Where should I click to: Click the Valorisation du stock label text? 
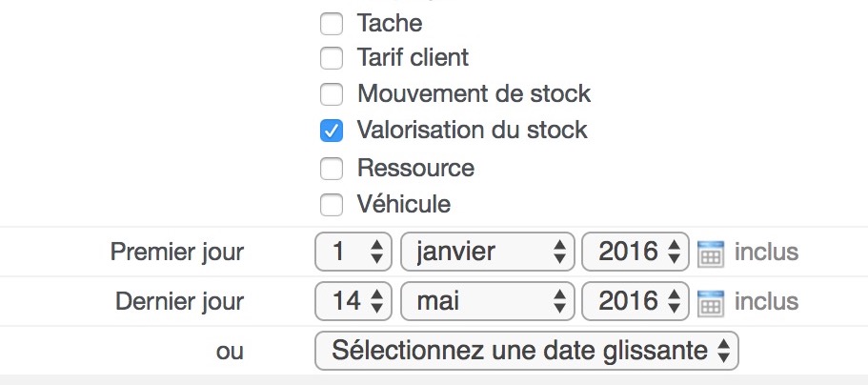tap(473, 131)
